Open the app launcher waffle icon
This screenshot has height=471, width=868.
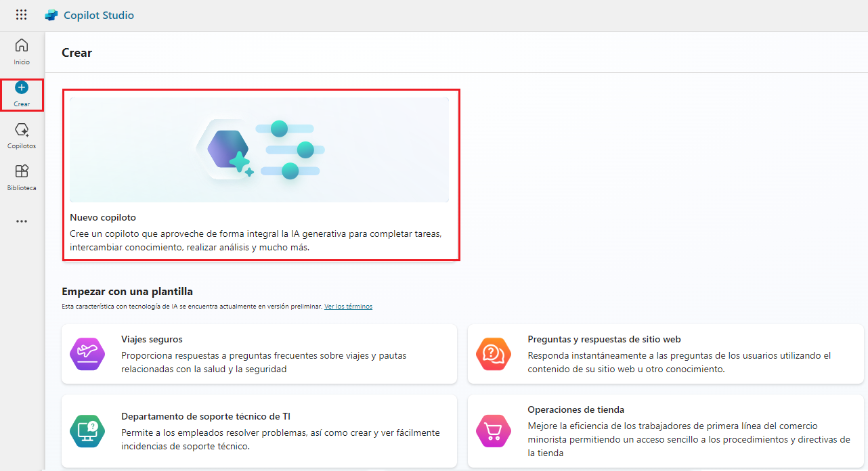pos(22,15)
